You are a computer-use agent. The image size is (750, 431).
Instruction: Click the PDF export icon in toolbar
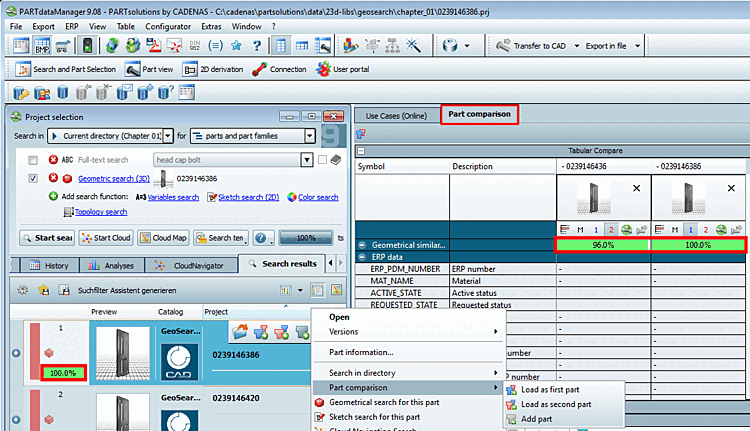tap(154, 46)
